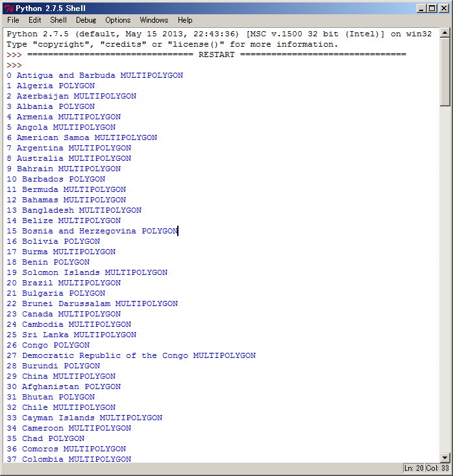The width and height of the screenshot is (453, 476).
Task: Open the Debug menu
Action: click(x=86, y=20)
